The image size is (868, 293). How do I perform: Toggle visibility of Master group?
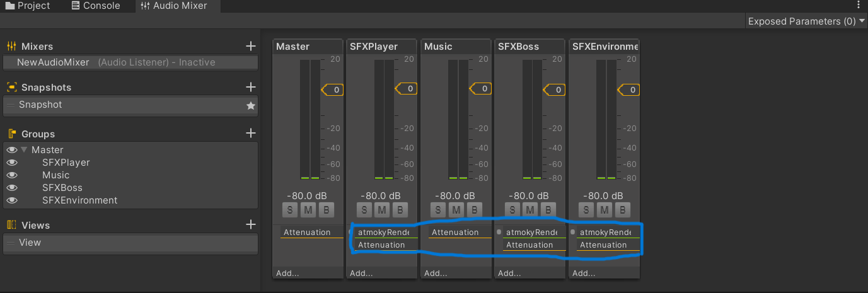[11, 150]
